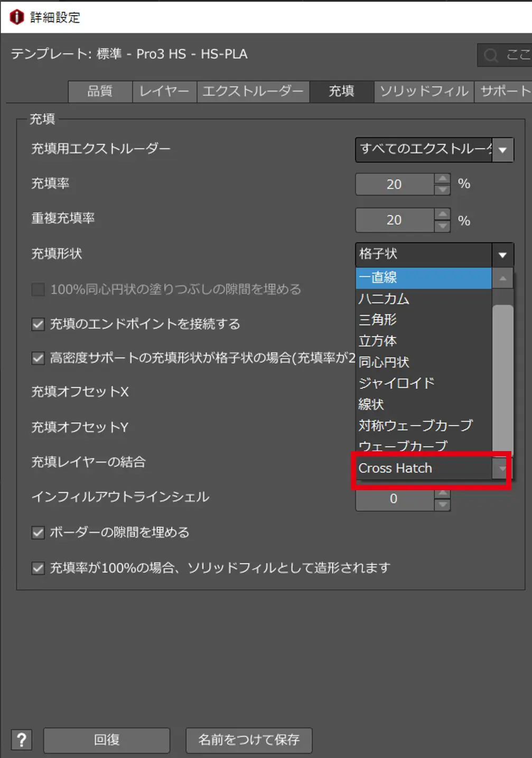Viewport: 532px width, 758px height.
Task: Decrease 充填率 with the down arrow
Action: [x=442, y=190]
